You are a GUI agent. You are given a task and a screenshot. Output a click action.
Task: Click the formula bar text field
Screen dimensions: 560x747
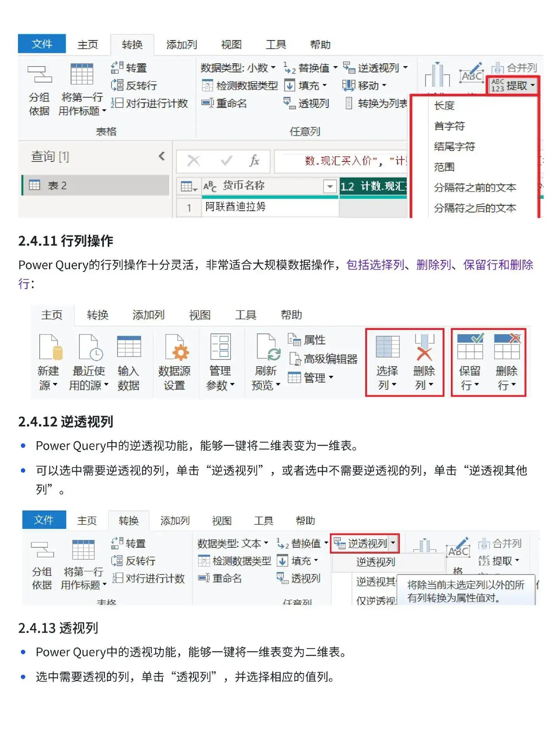click(x=340, y=161)
